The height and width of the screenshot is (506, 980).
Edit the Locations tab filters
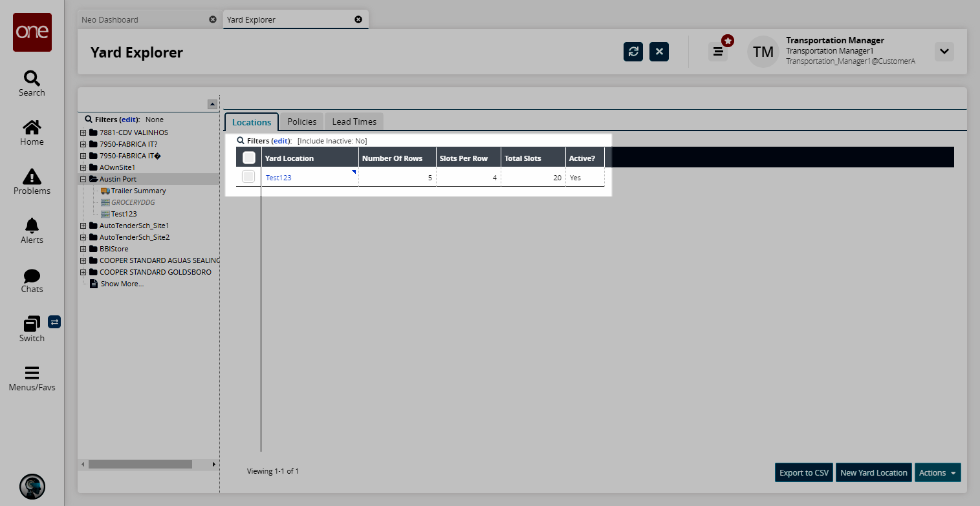pyautogui.click(x=281, y=140)
